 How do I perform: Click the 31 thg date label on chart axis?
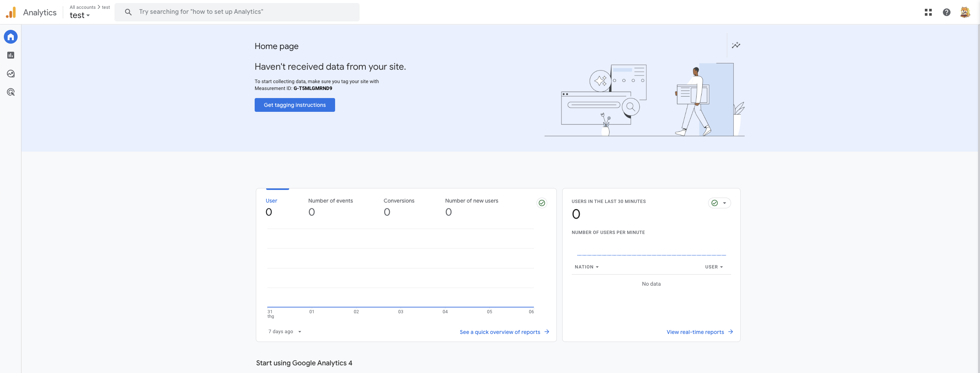tap(271, 314)
